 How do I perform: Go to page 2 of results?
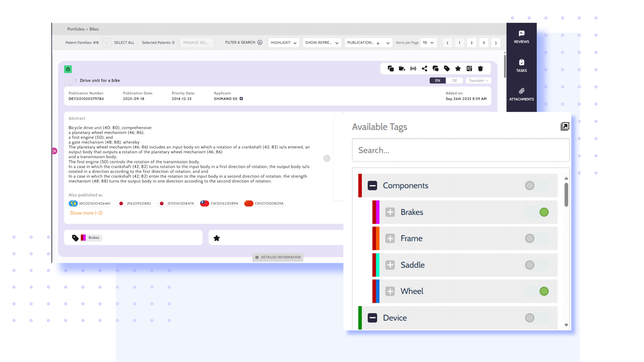coord(471,43)
